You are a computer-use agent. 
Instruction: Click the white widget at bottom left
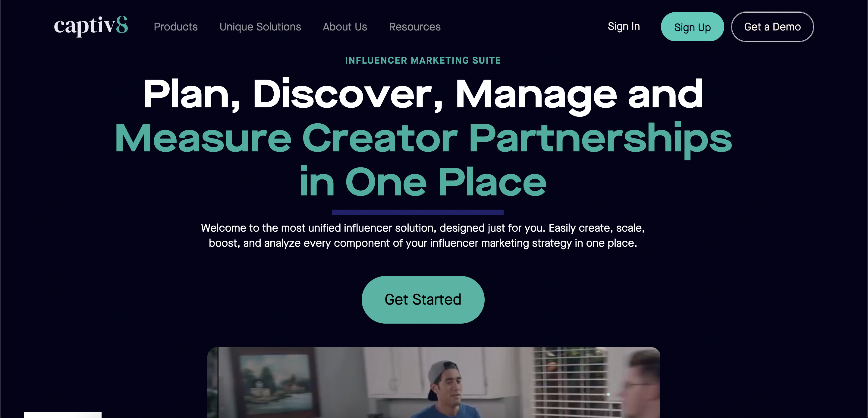(63, 415)
